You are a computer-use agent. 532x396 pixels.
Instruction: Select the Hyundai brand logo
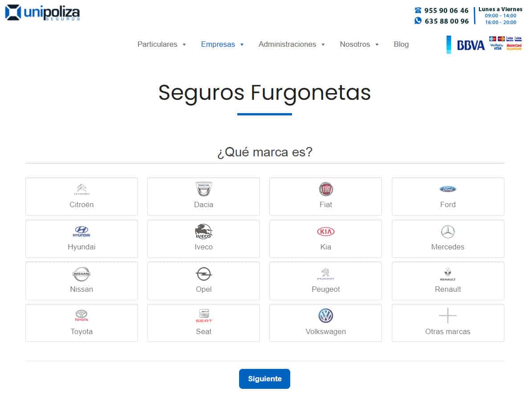pos(81,232)
